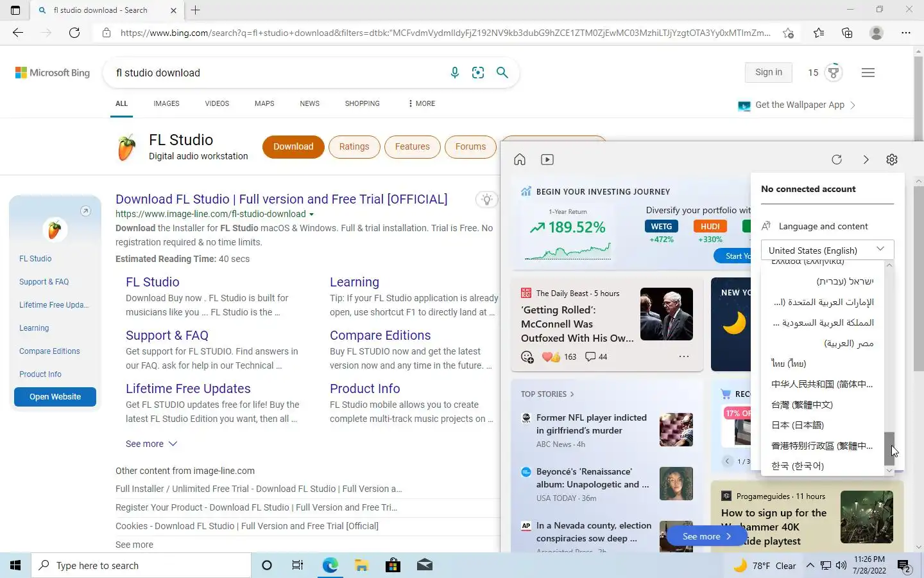This screenshot has height=578, width=924.
Task: Click the browser back arrow
Action: (x=18, y=33)
